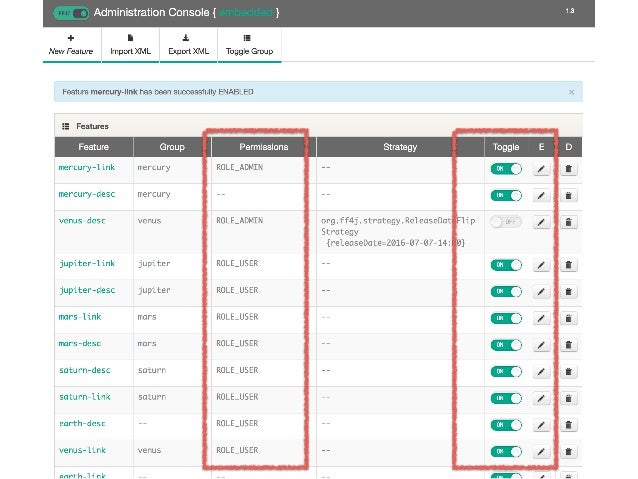Select the ROLE_ADMIN permission of mercury-link
This screenshot has height=479, width=638.
[x=240, y=167]
